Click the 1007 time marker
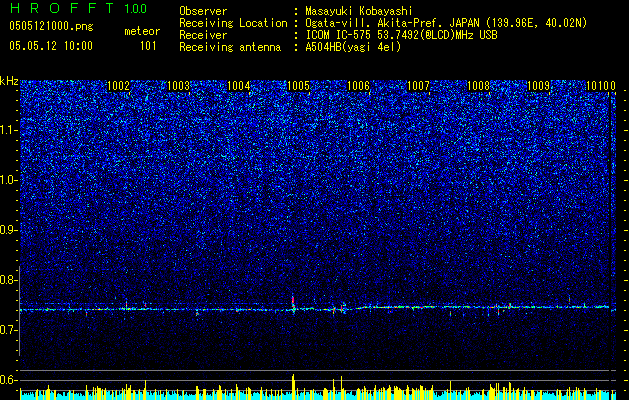Screen dimensions: 629x400 pos(418,86)
